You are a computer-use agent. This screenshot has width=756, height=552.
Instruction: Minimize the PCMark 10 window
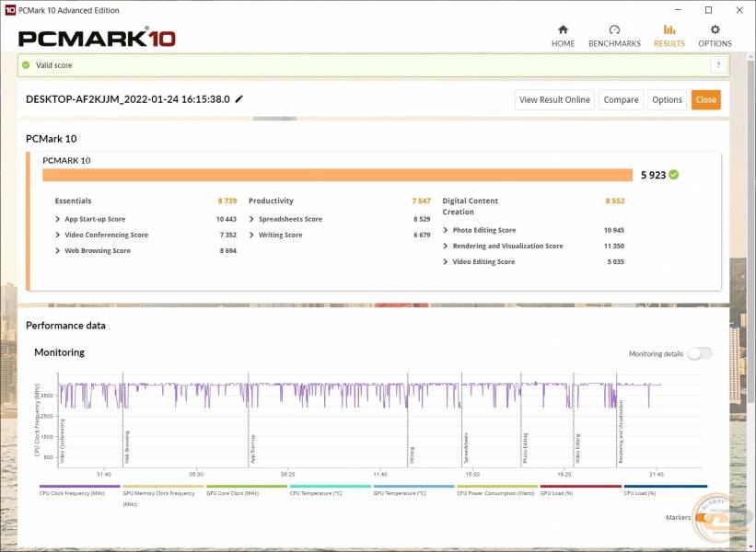coord(679,10)
